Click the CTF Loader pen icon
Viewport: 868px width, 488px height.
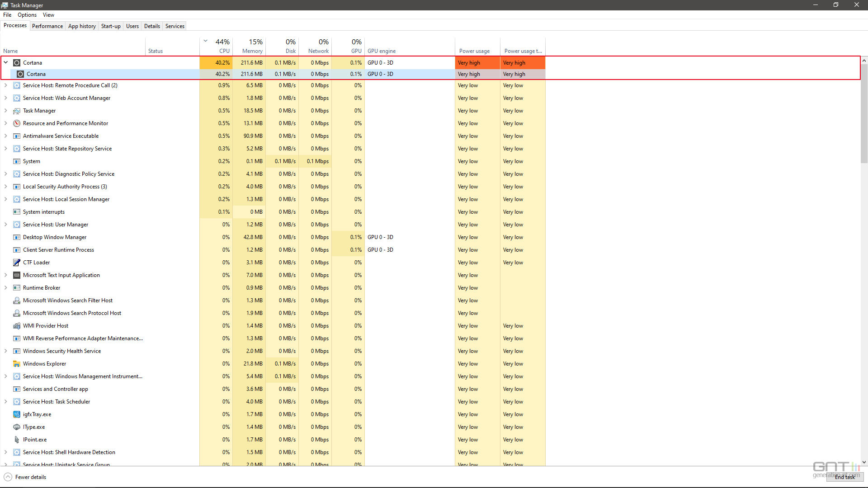17,263
